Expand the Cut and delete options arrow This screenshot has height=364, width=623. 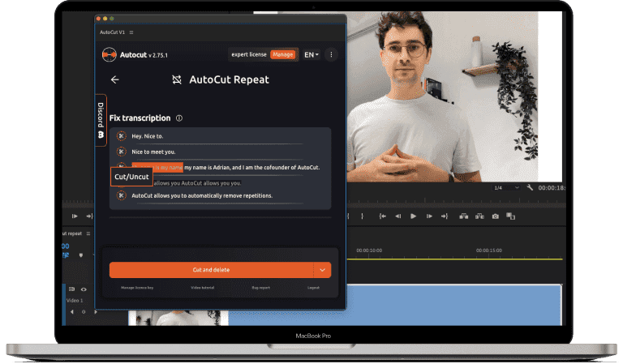click(x=322, y=270)
